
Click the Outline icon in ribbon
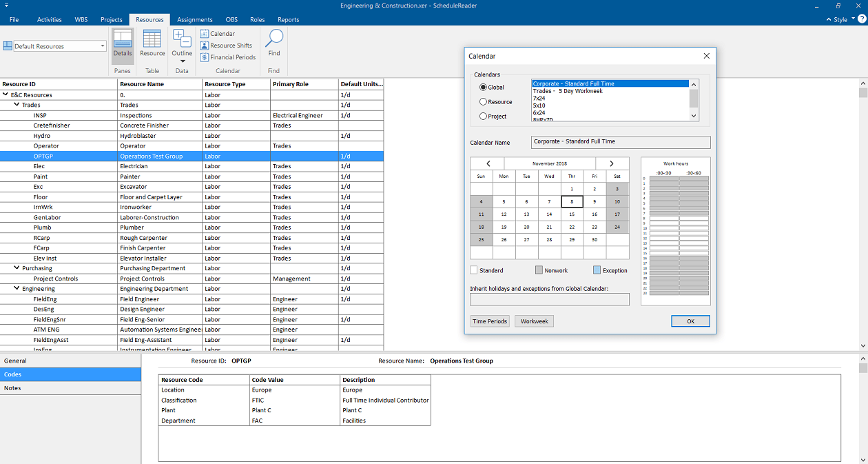click(x=182, y=43)
